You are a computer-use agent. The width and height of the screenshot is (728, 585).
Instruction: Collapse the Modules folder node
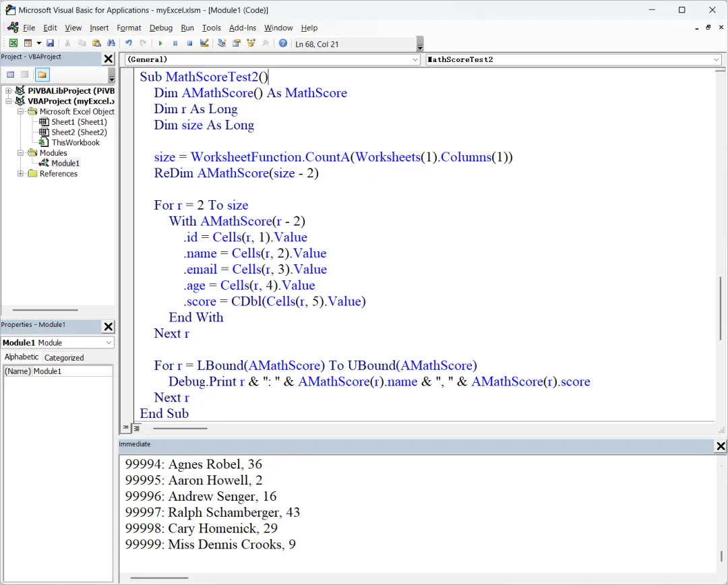click(x=20, y=153)
